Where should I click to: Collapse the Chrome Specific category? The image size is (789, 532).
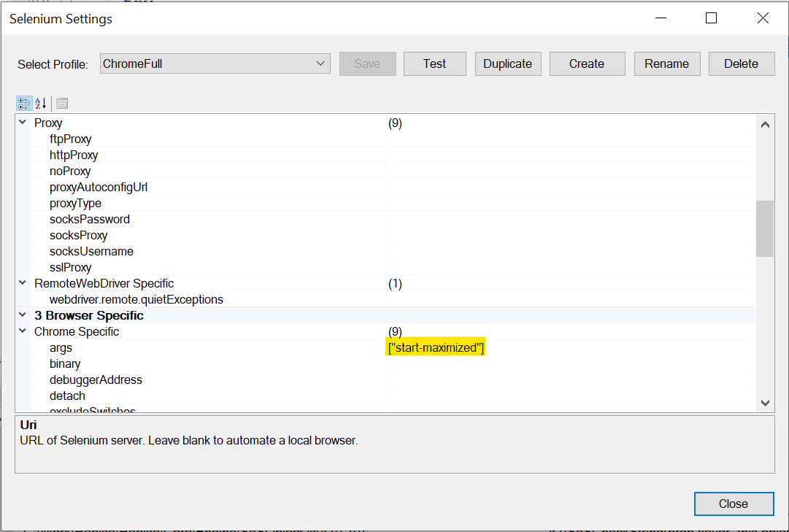23,331
